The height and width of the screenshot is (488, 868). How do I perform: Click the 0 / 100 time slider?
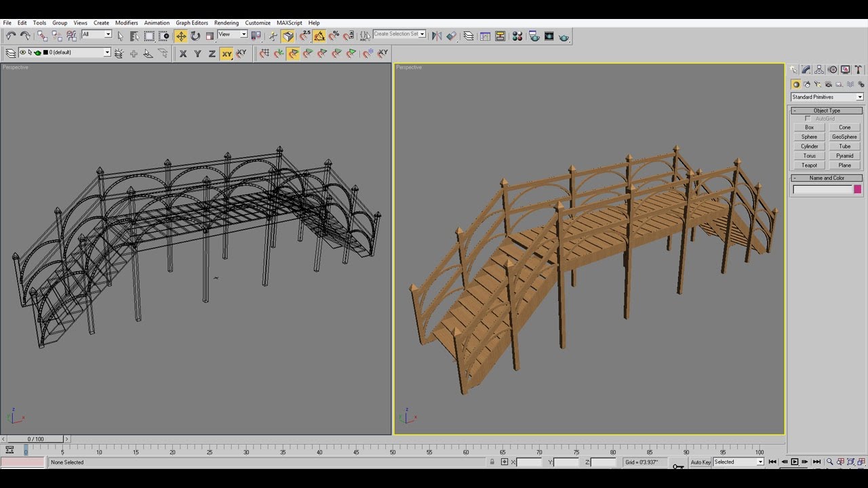(35, 439)
